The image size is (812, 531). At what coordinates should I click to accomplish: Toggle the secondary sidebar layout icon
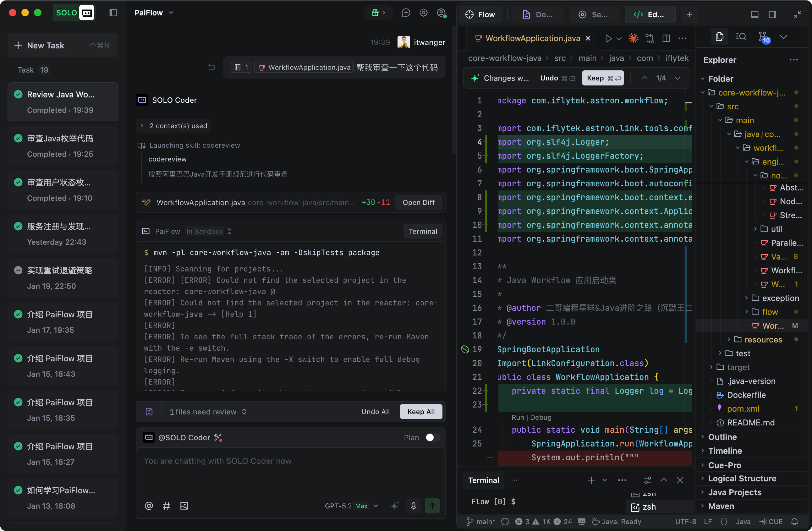pos(772,14)
